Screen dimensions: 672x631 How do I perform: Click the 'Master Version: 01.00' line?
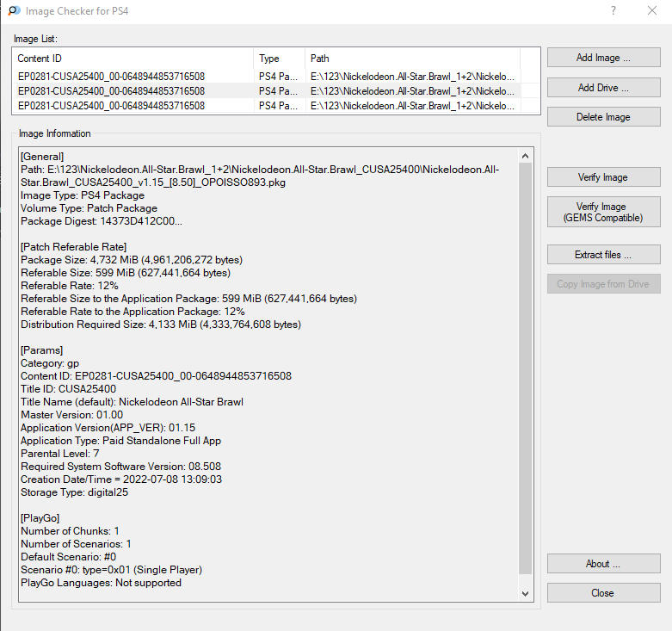[72, 415]
